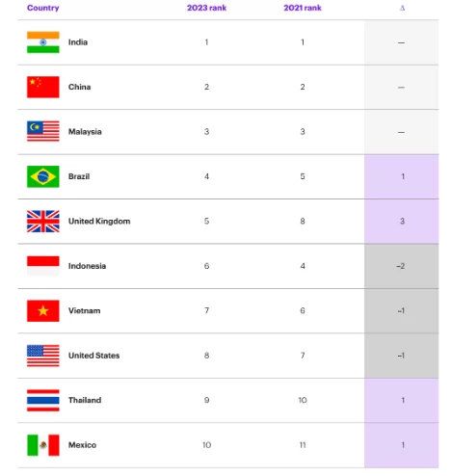The width and height of the screenshot is (451, 476).
Task: Select the 2021 rank column header
Action: point(303,8)
